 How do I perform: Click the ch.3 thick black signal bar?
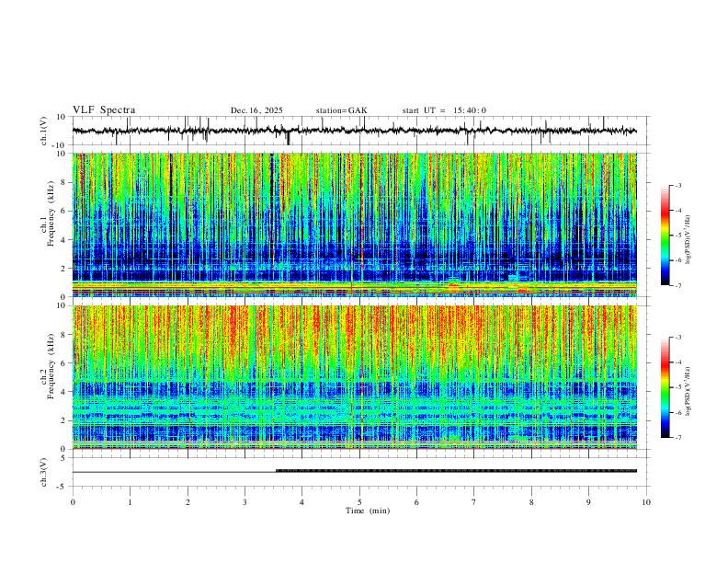pos(457,471)
